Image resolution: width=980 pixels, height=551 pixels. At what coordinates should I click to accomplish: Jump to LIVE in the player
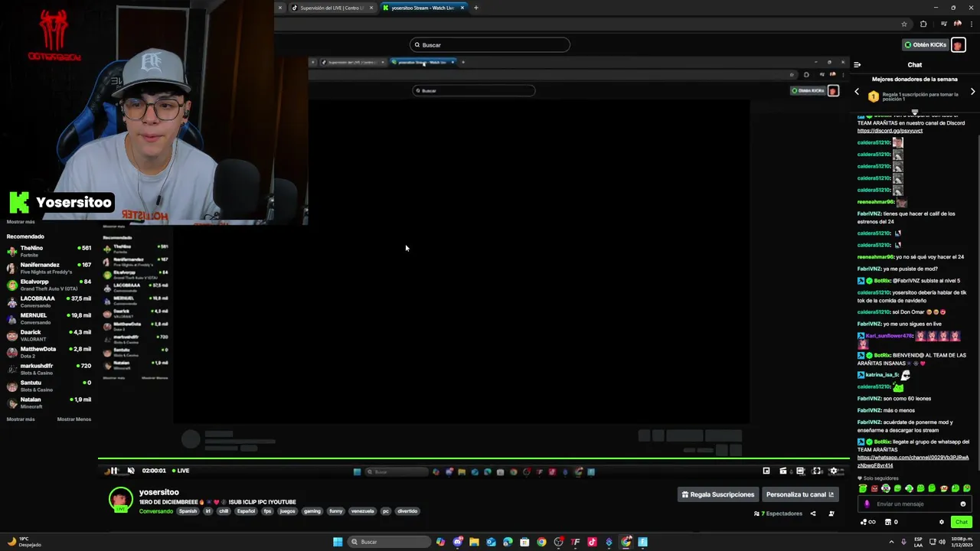click(x=181, y=471)
